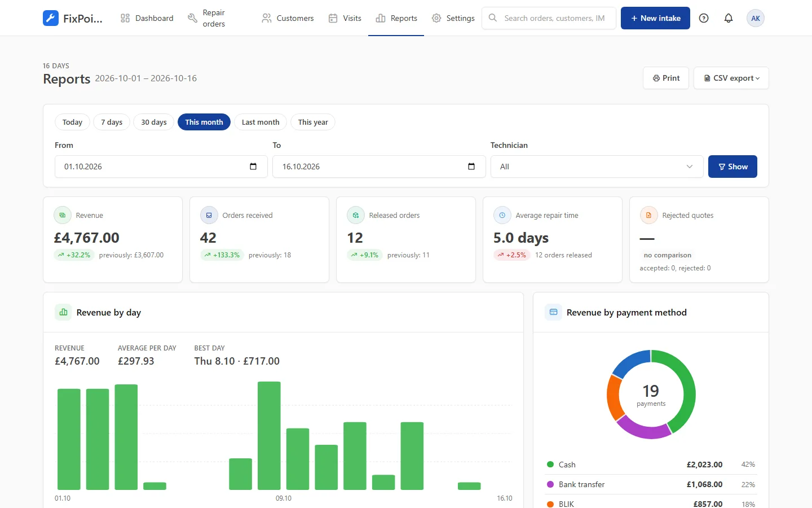Screen dimensions: 812x508
Task: Select the 7 days range filter
Action: [112, 122]
